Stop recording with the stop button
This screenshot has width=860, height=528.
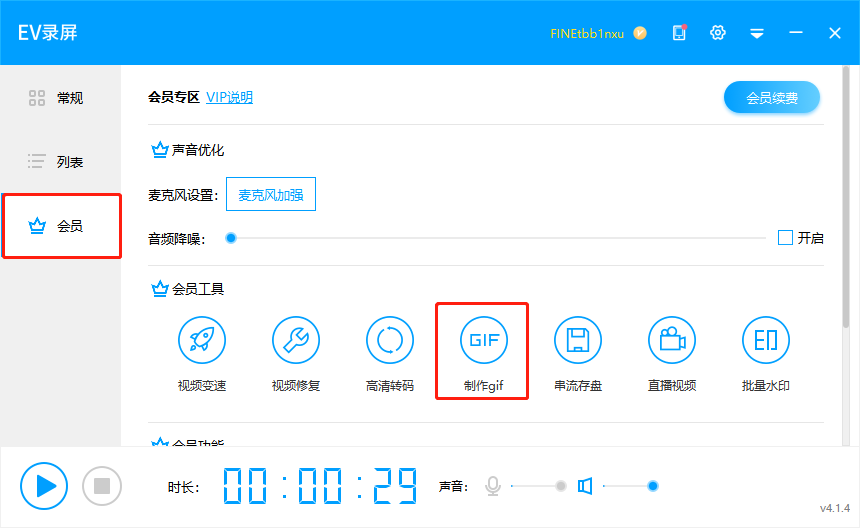[x=102, y=486]
